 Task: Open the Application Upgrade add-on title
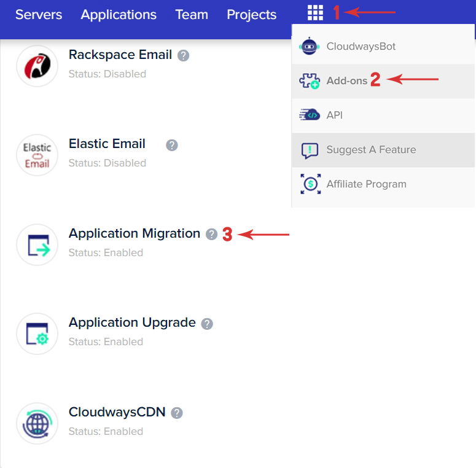click(132, 323)
